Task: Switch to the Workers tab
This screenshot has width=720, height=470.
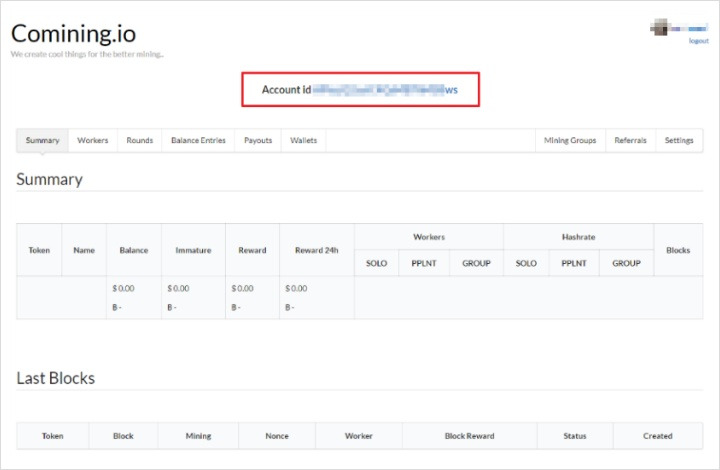Action: tap(93, 140)
